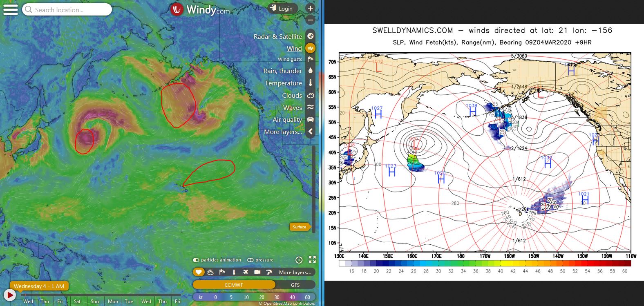
Task: Open the hamburger menu
Action: [x=10, y=9]
